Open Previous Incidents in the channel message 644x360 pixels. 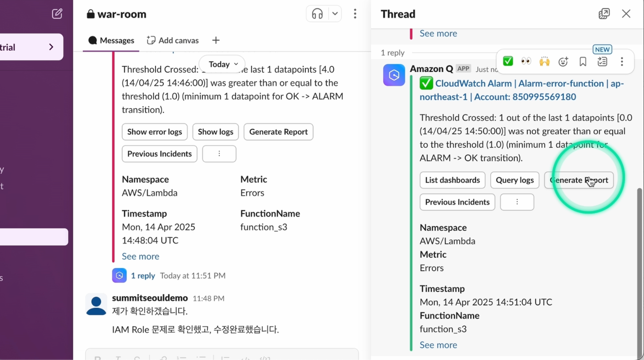pyautogui.click(x=160, y=154)
